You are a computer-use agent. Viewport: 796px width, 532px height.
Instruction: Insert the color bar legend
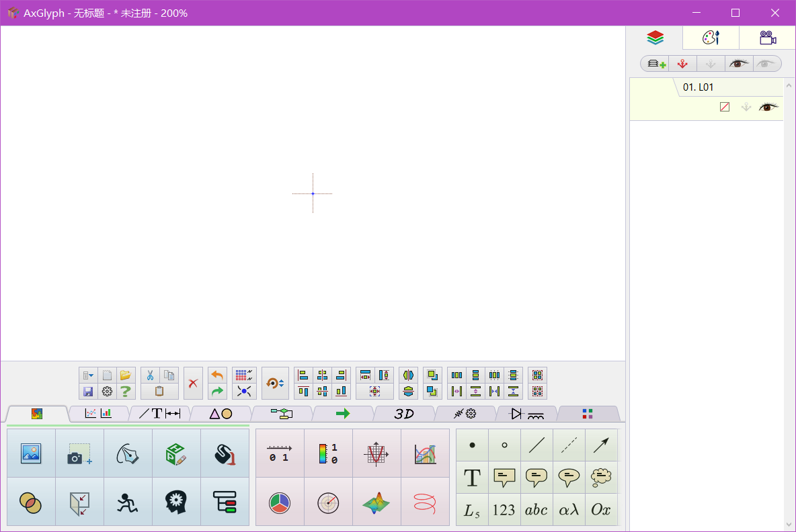click(x=328, y=453)
